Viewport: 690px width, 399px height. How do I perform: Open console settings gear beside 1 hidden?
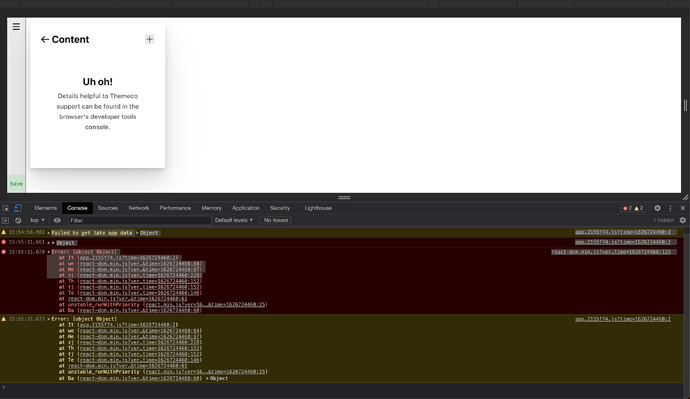[683, 220]
